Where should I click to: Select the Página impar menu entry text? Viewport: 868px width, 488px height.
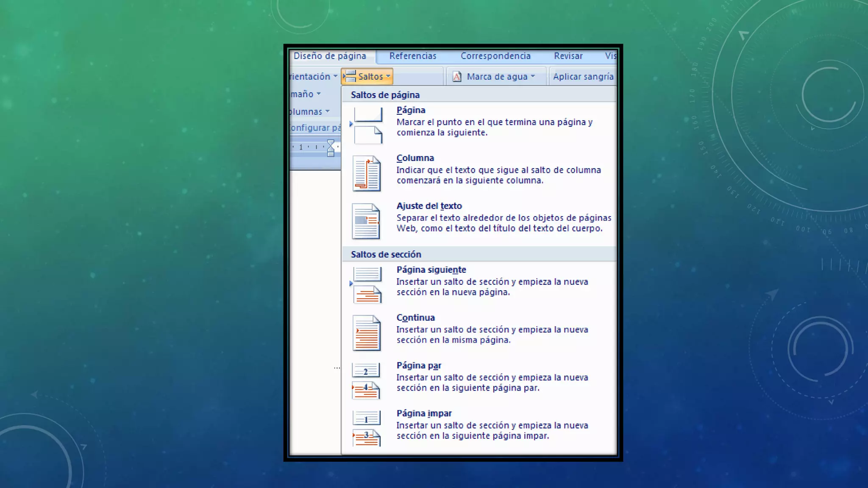coord(424,413)
